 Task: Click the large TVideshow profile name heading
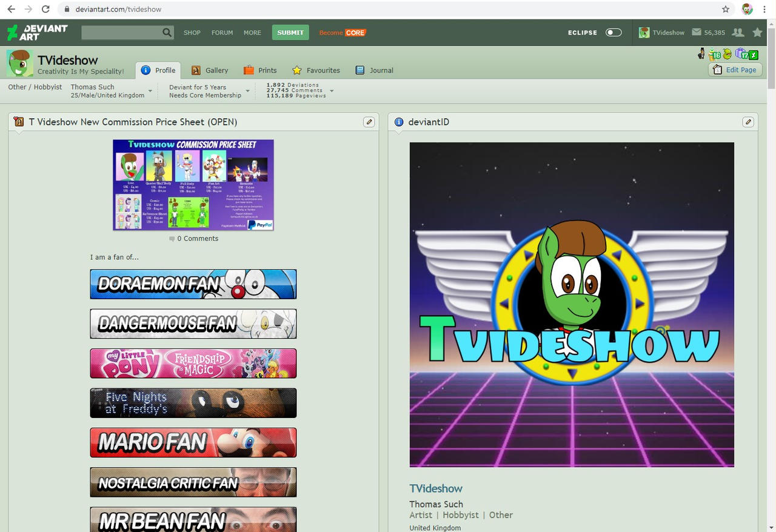point(68,60)
